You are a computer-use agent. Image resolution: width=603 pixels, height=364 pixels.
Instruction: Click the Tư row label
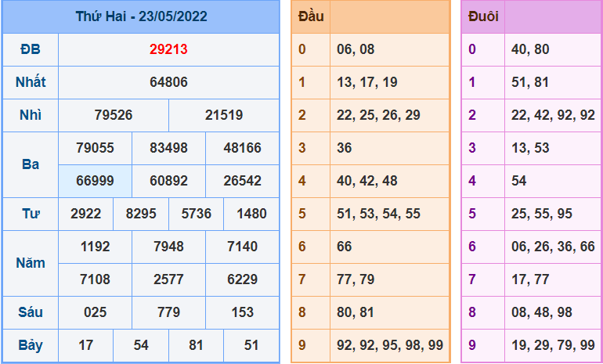click(x=31, y=214)
